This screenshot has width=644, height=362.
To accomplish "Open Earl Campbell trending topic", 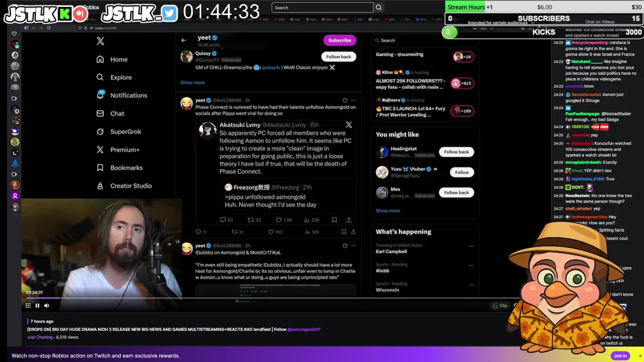I will coord(391,251).
